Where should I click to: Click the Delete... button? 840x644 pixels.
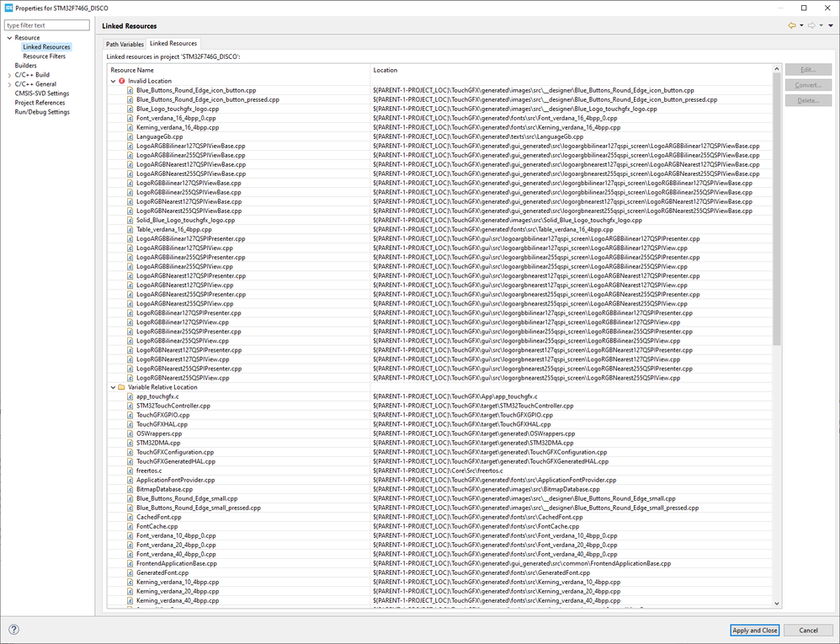pos(808,101)
